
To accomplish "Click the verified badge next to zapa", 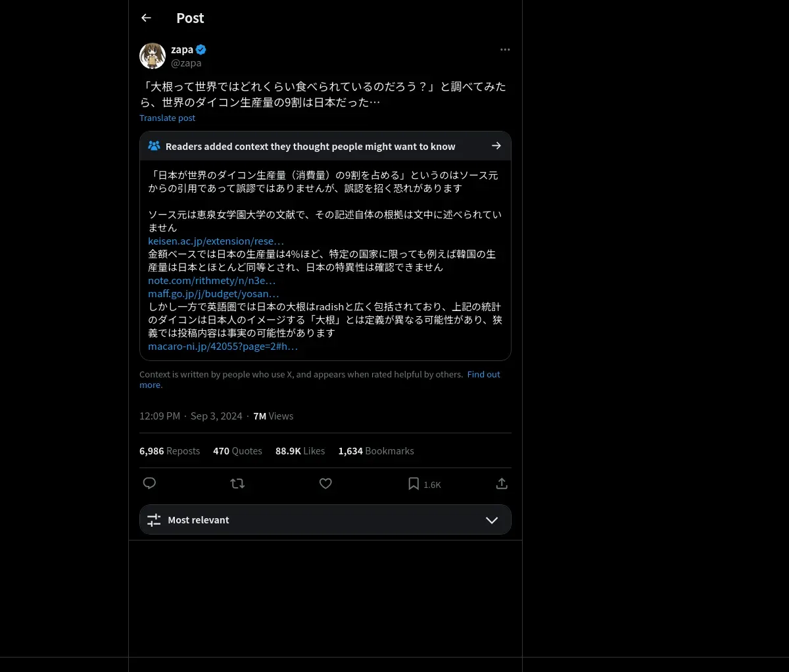I will click(x=201, y=49).
